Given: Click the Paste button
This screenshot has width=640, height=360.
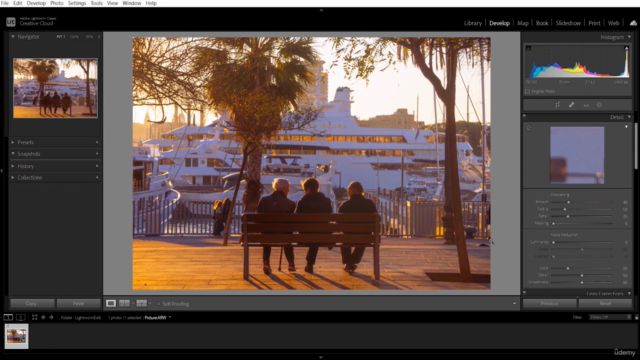Looking at the screenshot, I should pyautogui.click(x=78, y=303).
